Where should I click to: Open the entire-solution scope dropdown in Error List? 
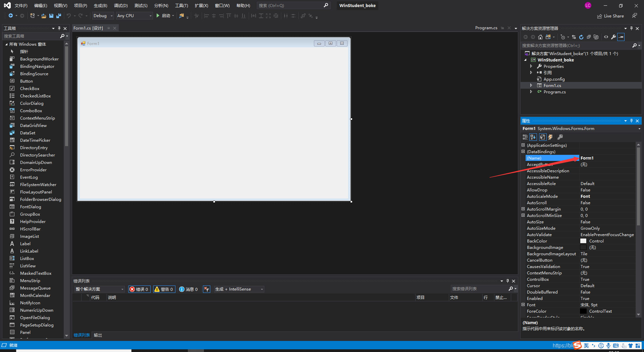click(99, 289)
